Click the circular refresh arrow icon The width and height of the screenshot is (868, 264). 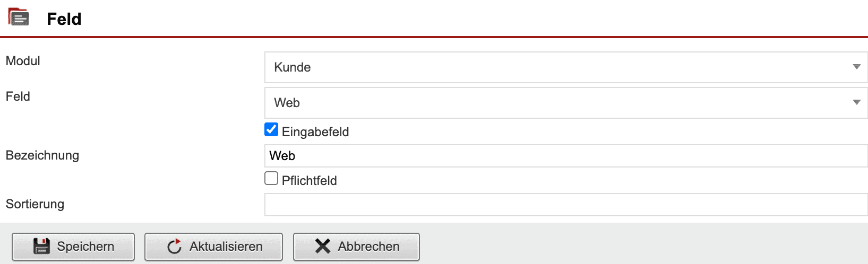(174, 247)
